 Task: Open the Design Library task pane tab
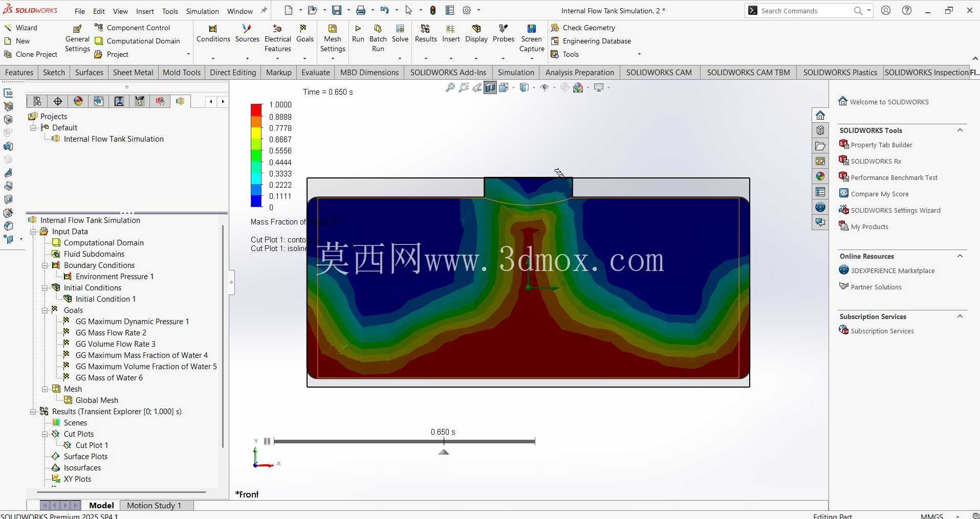[x=820, y=130]
